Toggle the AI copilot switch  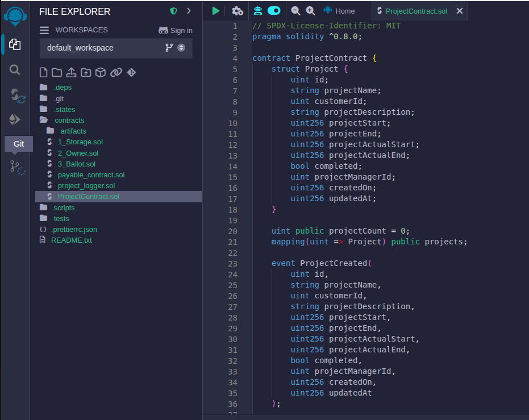point(274,11)
